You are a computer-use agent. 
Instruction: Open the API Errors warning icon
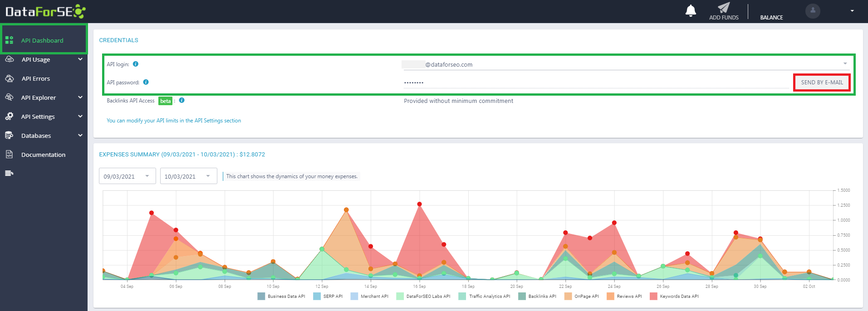coord(9,78)
